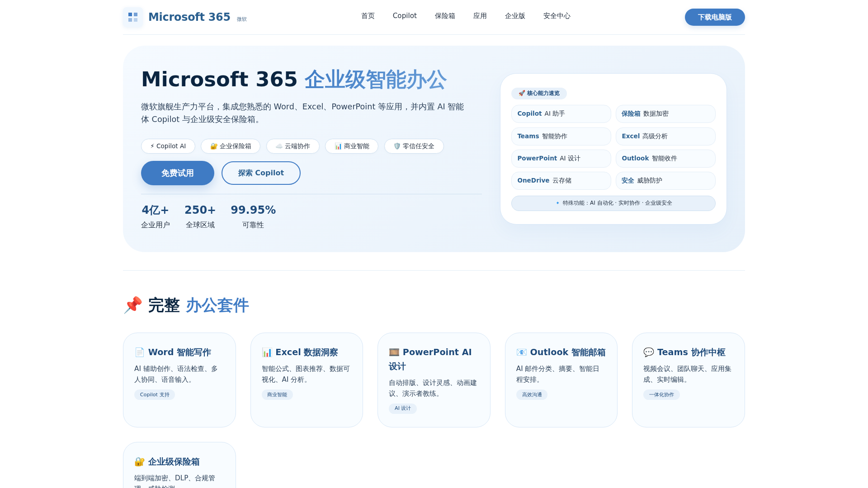Click the Microsoft 365 brand title in header
868x488 pixels.
[189, 17]
